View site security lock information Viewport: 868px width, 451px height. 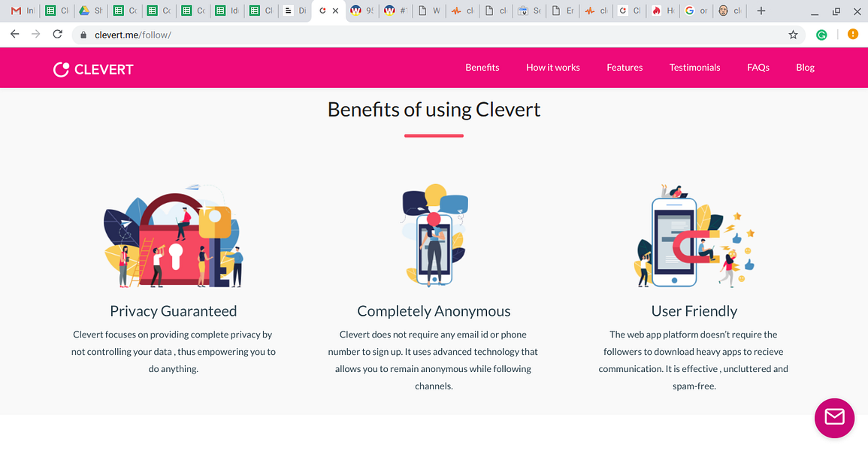tap(83, 35)
